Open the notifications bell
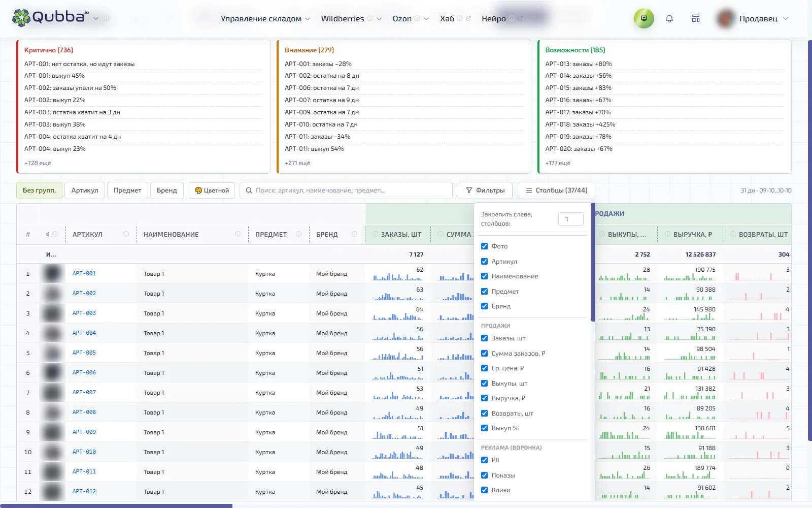Viewport: 812px width, 508px height. (669, 19)
